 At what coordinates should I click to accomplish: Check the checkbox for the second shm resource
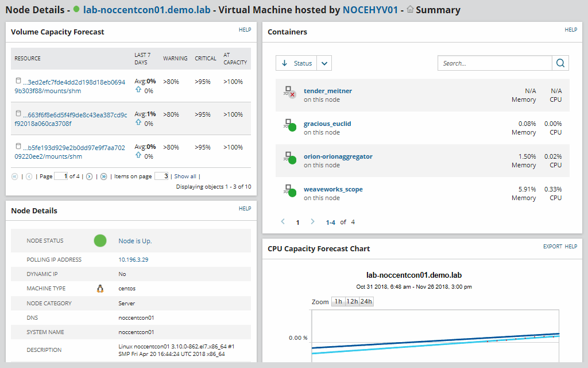click(x=17, y=113)
